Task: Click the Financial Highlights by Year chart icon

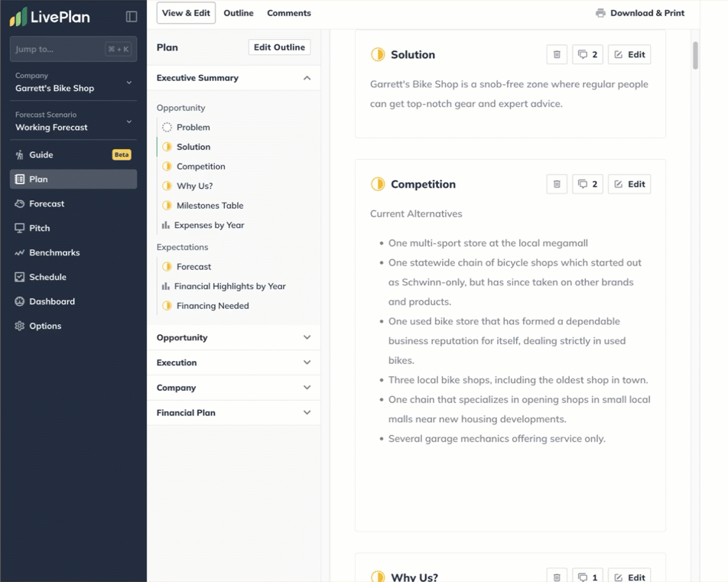Action: point(166,286)
